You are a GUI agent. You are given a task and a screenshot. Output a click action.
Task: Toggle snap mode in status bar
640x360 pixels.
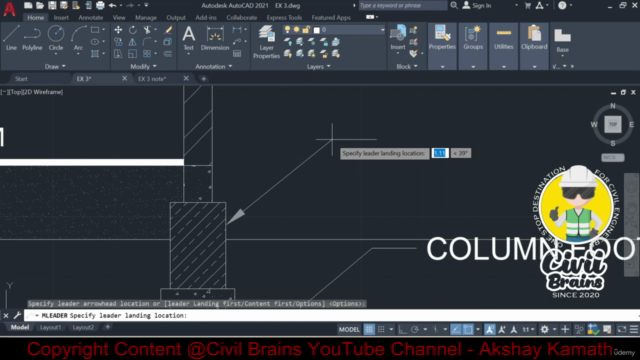click(381, 329)
